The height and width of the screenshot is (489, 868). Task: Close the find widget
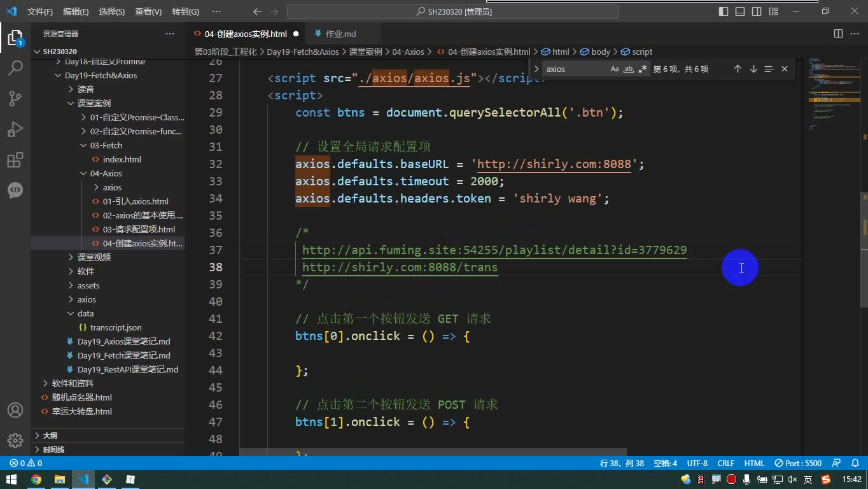785,69
